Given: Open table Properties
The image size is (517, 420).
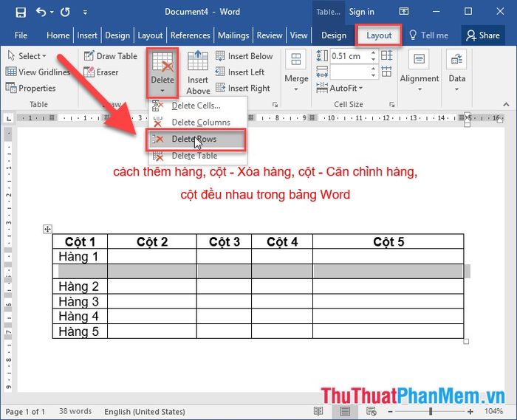Looking at the screenshot, I should point(31,88).
